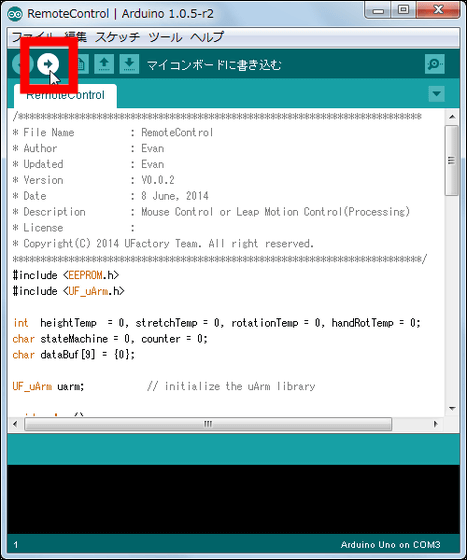Click the Upload arrow button in toolbar
Viewport: 467px width, 560px height.
click(48, 64)
